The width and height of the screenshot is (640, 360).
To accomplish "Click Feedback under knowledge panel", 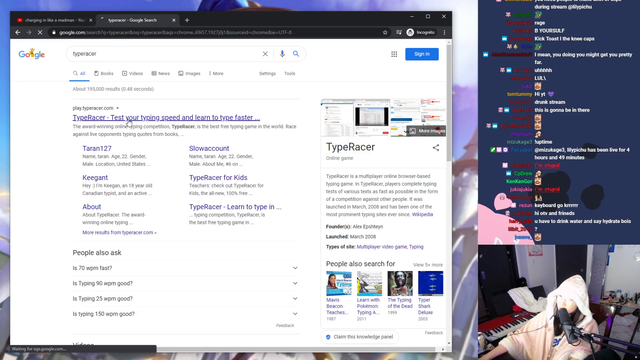I will click(433, 333).
